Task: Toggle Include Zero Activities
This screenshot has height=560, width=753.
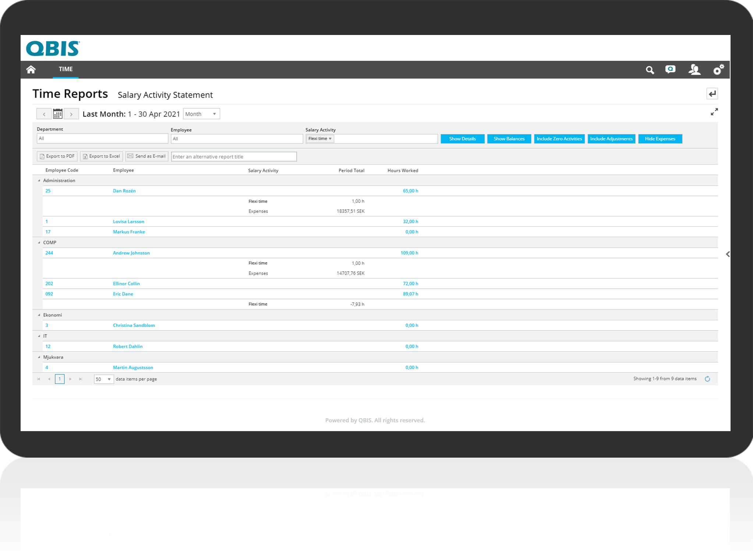Action: click(x=559, y=139)
